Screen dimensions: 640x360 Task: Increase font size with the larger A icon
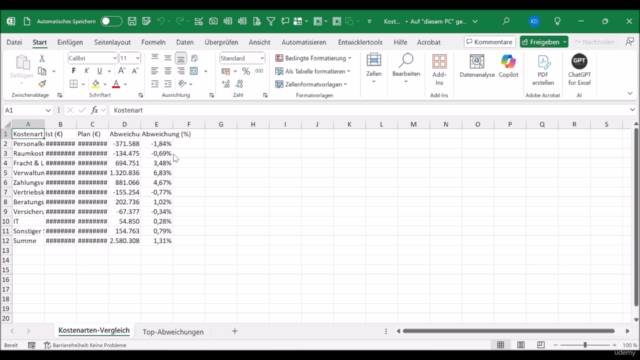point(122,71)
